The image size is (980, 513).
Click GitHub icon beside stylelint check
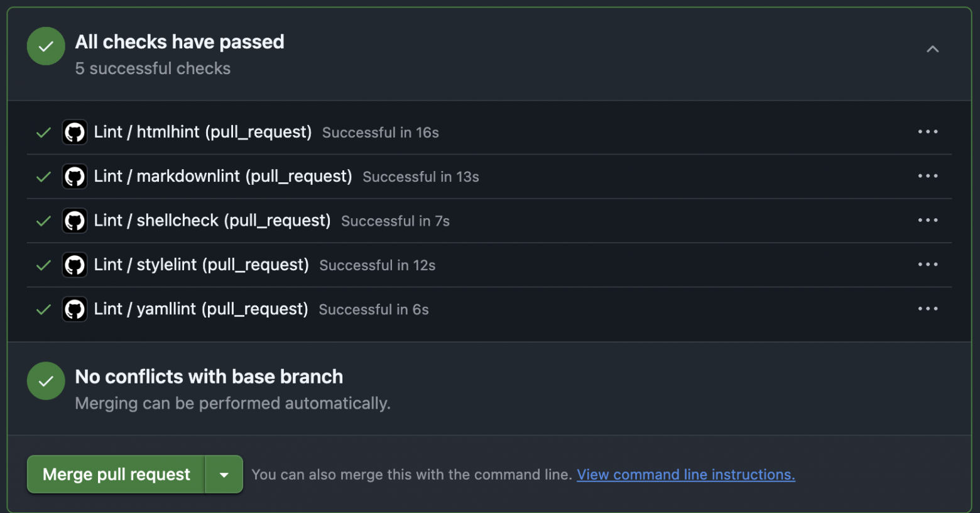point(75,265)
